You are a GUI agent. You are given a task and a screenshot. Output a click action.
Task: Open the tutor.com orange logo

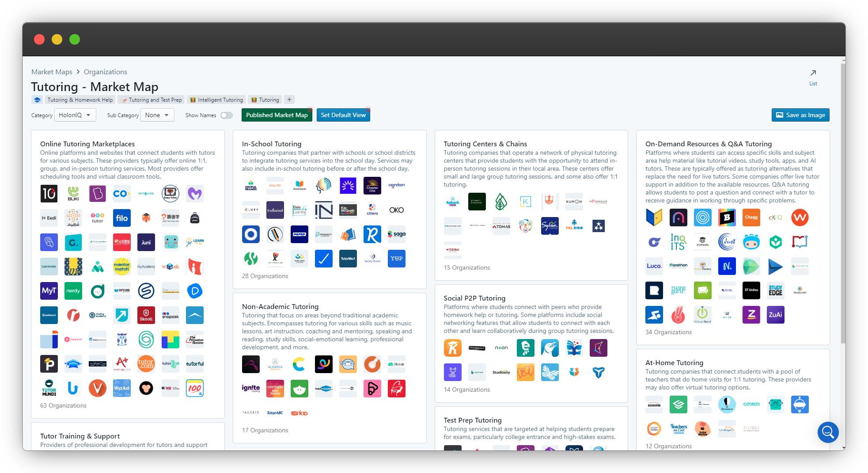click(146, 364)
